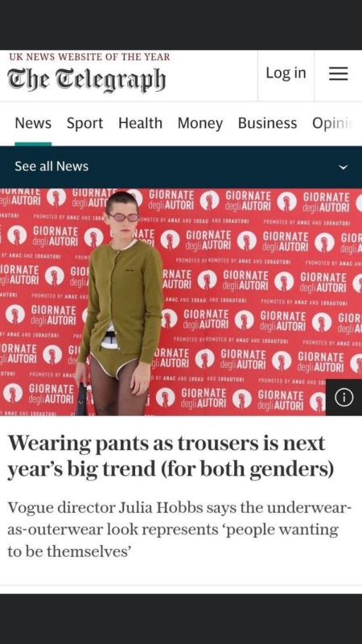362x644 pixels.
Task: Switch to the Sport tab
Action: pyautogui.click(x=85, y=123)
